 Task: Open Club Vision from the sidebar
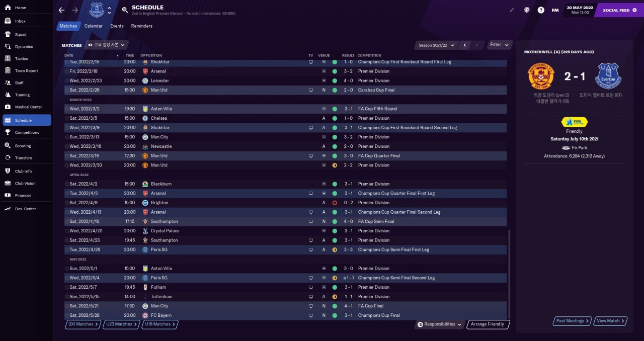click(27, 183)
